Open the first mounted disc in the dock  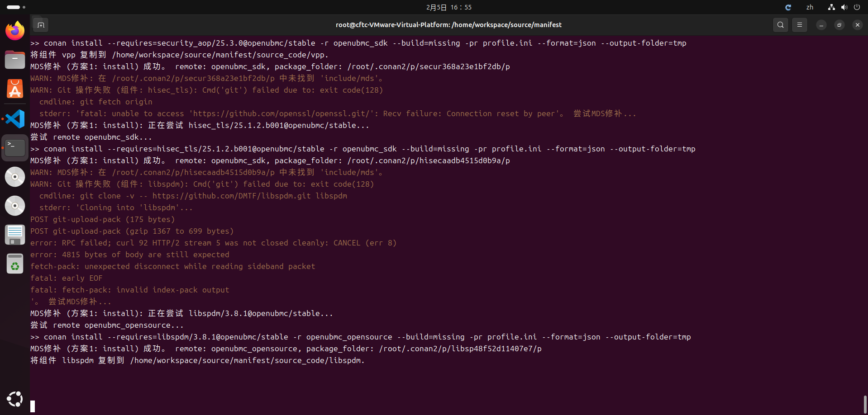[15, 177]
